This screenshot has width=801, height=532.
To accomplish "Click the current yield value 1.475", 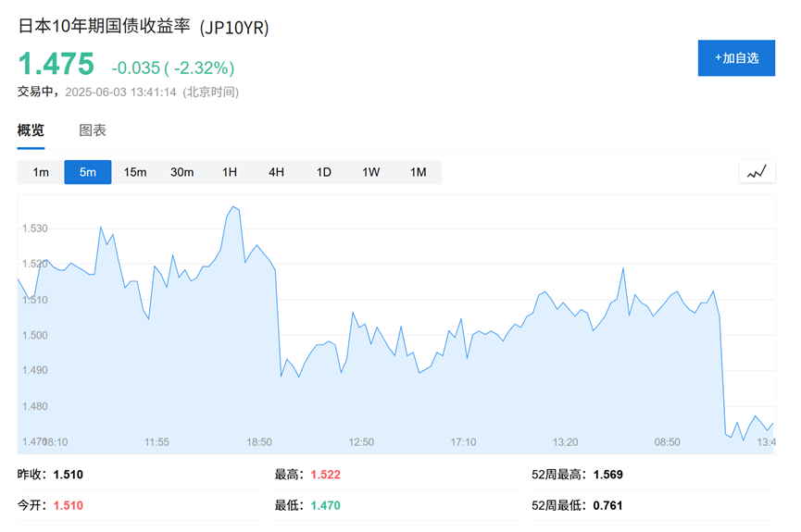I will click(56, 65).
